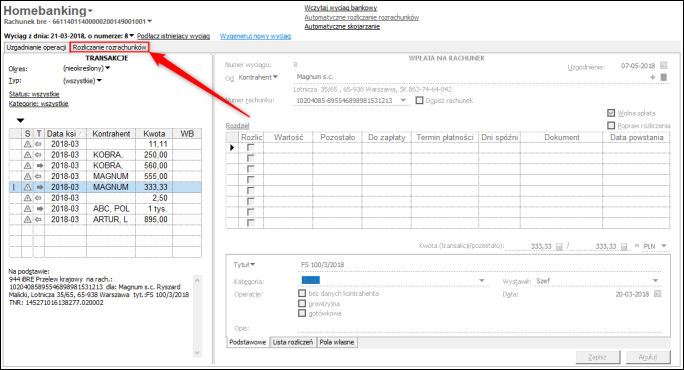Click Podłącz istniejący wyciąg link
This screenshot has height=370, width=684.
pos(173,36)
